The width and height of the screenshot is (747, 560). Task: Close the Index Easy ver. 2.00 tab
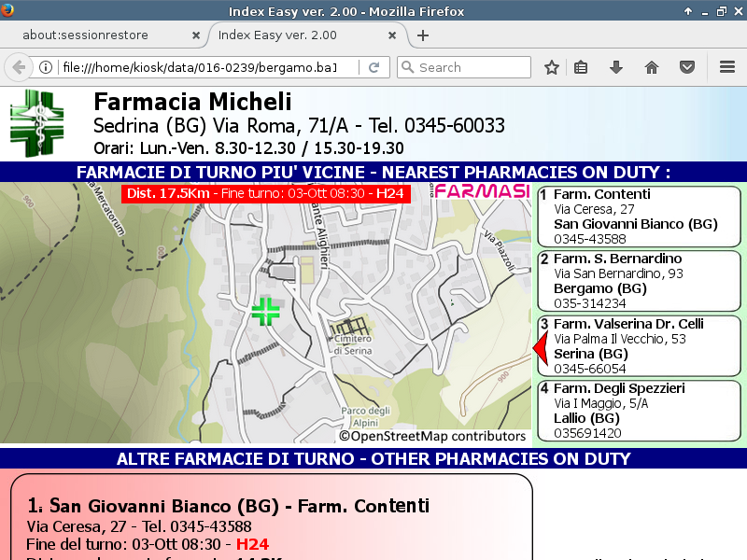(392, 35)
